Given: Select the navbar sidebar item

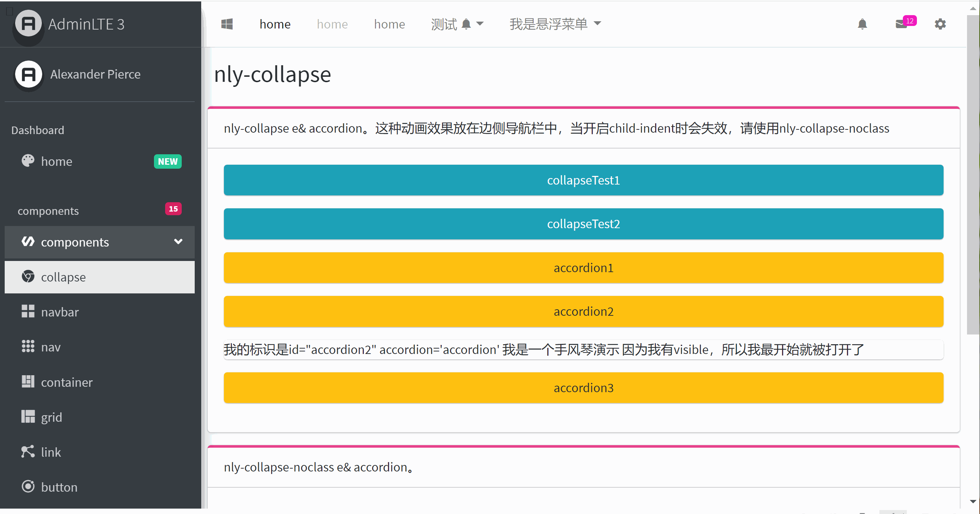Looking at the screenshot, I should 60,312.
